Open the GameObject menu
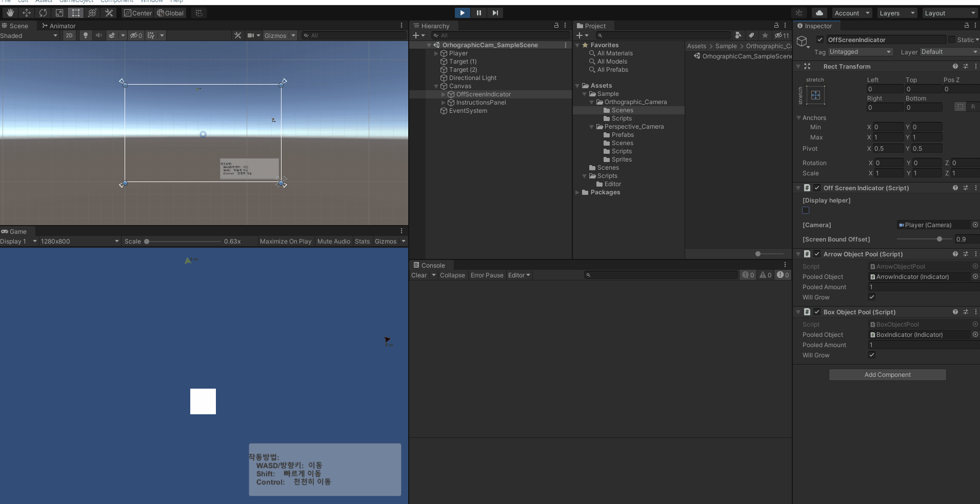Image resolution: width=980 pixels, height=504 pixels. pos(76,2)
